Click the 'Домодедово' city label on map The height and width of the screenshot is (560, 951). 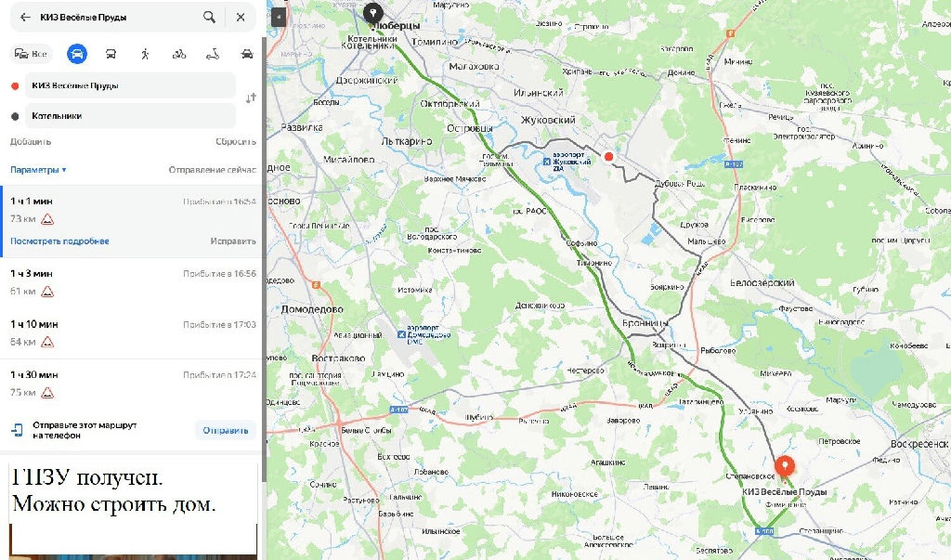coord(312,309)
